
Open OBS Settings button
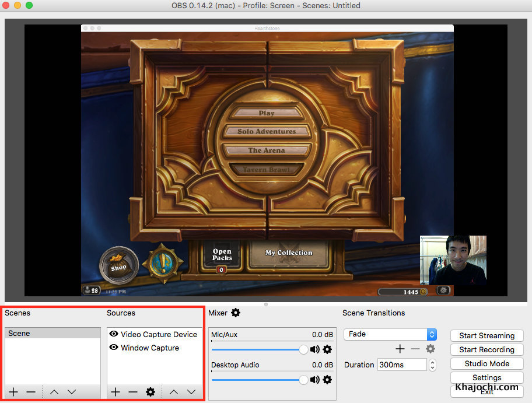[x=487, y=377]
